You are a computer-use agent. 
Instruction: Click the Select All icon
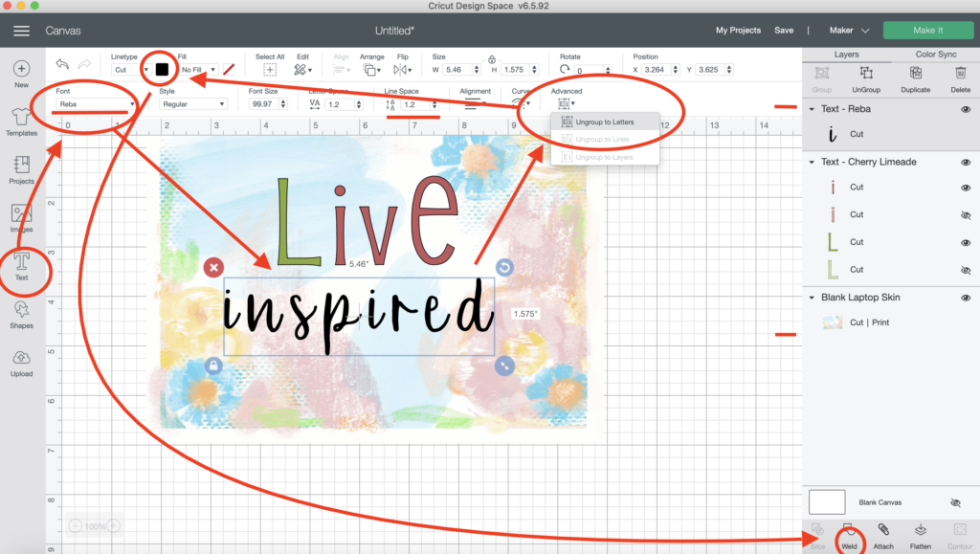tap(269, 69)
